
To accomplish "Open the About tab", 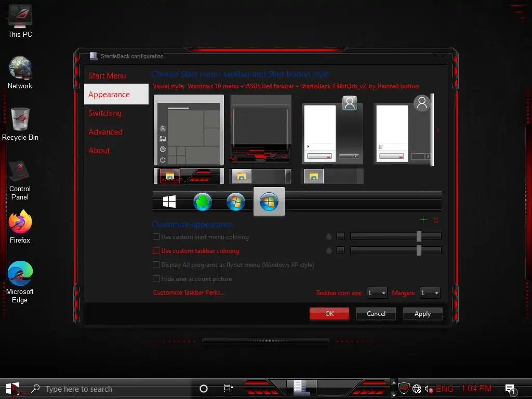I will coord(99,151).
